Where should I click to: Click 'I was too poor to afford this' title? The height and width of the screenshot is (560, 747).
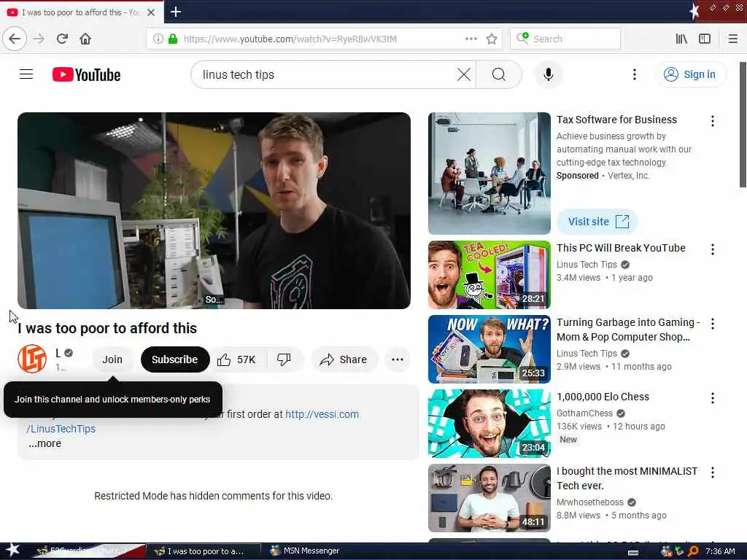coord(107,328)
